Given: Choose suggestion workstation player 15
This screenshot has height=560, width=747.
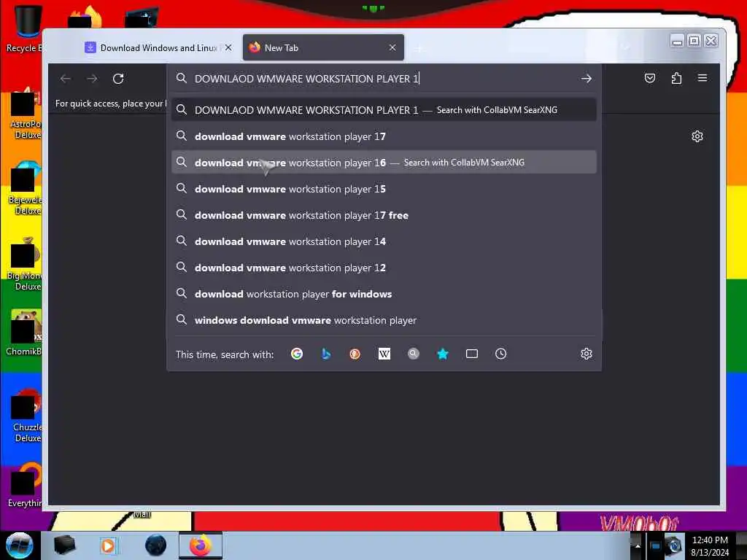Looking at the screenshot, I should click(384, 189).
